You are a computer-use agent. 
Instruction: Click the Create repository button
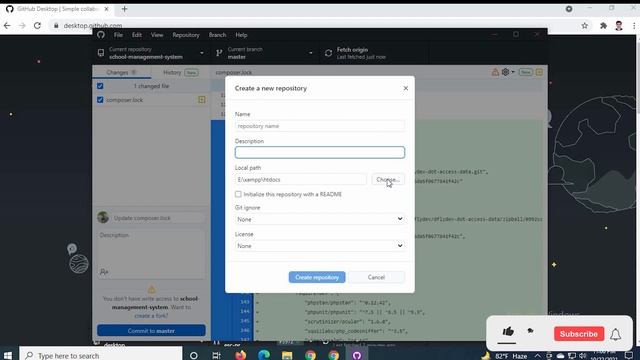pos(317,277)
